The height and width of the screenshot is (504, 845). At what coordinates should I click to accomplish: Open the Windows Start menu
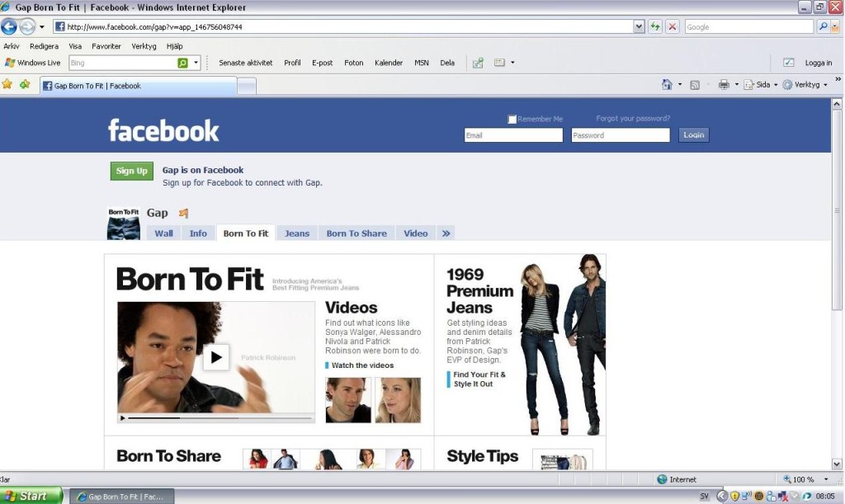(x=31, y=496)
